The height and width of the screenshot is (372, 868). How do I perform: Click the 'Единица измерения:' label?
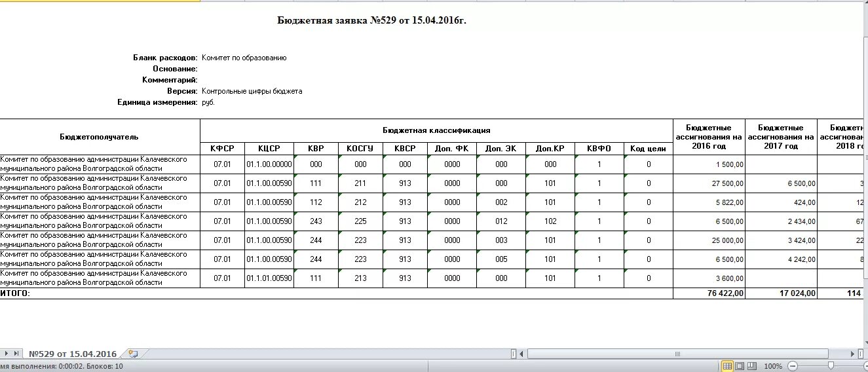pyautogui.click(x=158, y=102)
